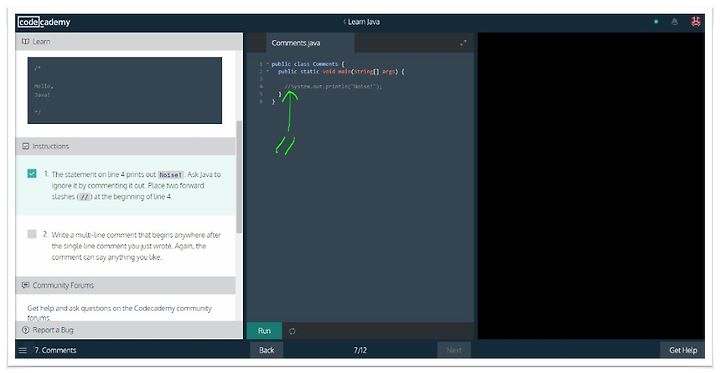Open the Community Forums section header
This screenshot has width=720, height=373.
(x=125, y=285)
